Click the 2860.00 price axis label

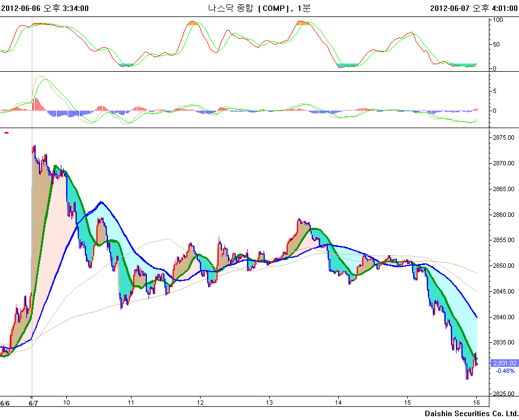coord(503,215)
